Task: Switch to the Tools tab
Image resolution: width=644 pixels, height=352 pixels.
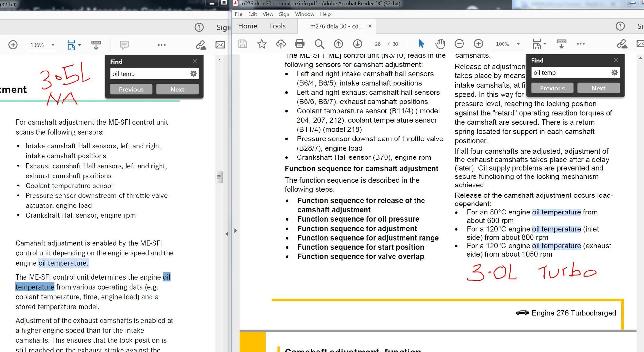Action: click(x=277, y=26)
